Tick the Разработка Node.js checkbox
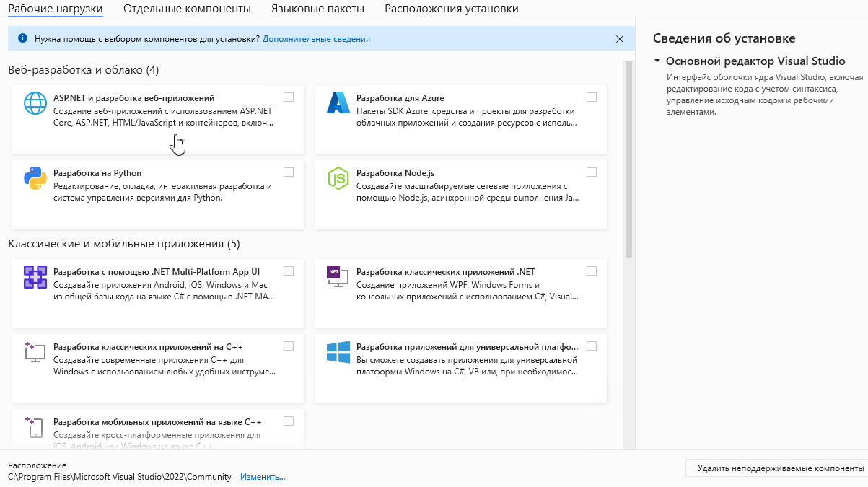The height and width of the screenshot is (487, 868). (592, 172)
